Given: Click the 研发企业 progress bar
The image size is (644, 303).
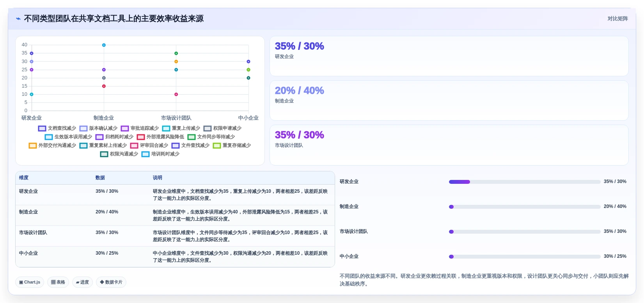Looking at the screenshot, I should 525,182.
